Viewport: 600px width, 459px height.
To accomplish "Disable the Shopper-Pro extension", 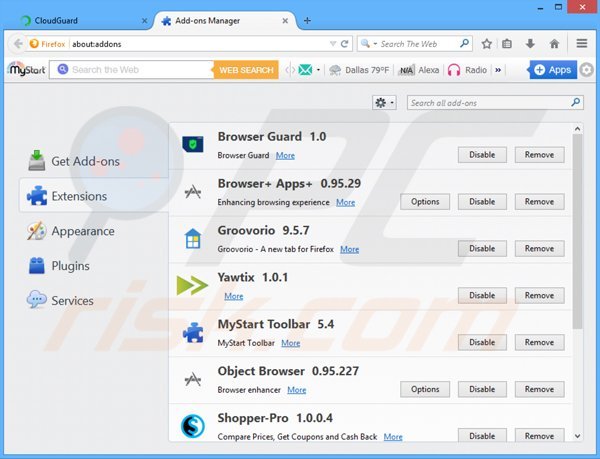I will 482,436.
